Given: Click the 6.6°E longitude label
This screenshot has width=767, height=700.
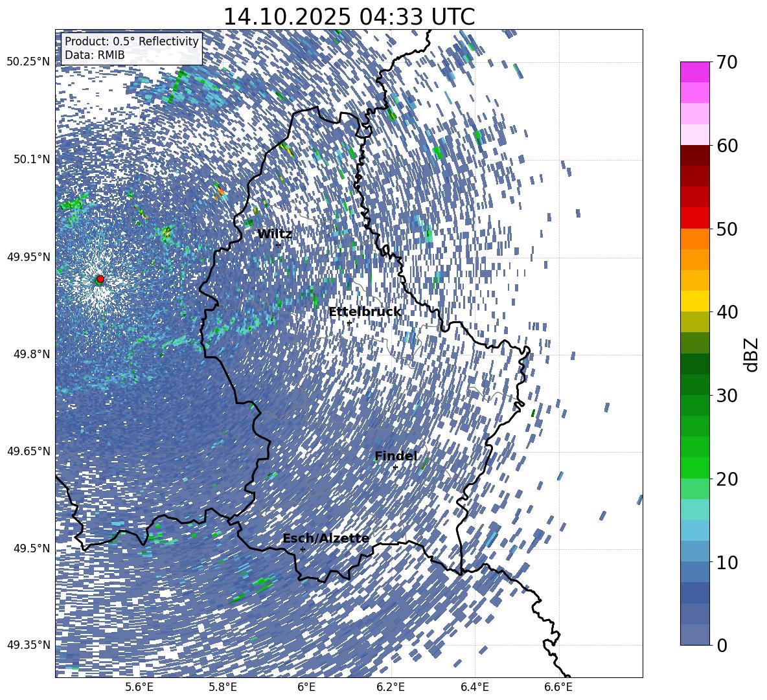Looking at the screenshot, I should point(558,687).
